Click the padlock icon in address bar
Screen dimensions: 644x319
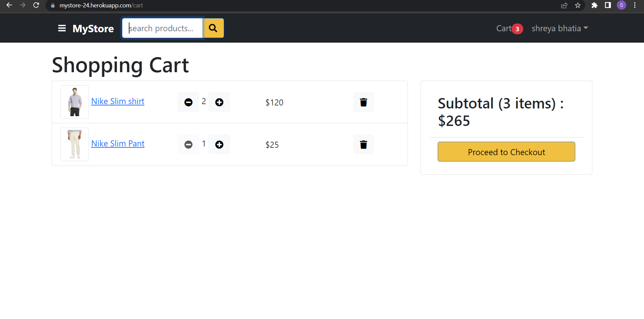pyautogui.click(x=52, y=5)
